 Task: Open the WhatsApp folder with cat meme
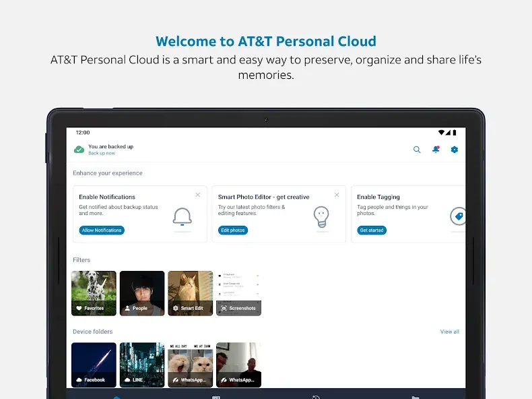[191, 365]
